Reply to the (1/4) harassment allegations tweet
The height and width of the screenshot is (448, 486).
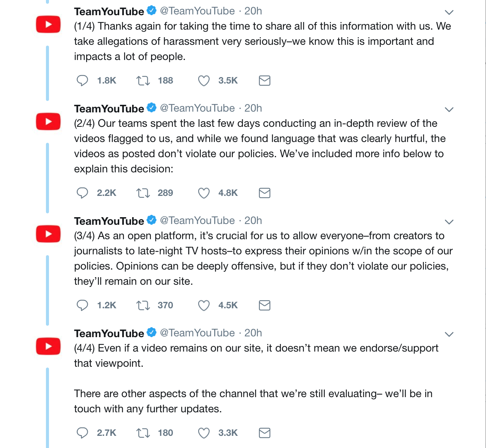(82, 80)
